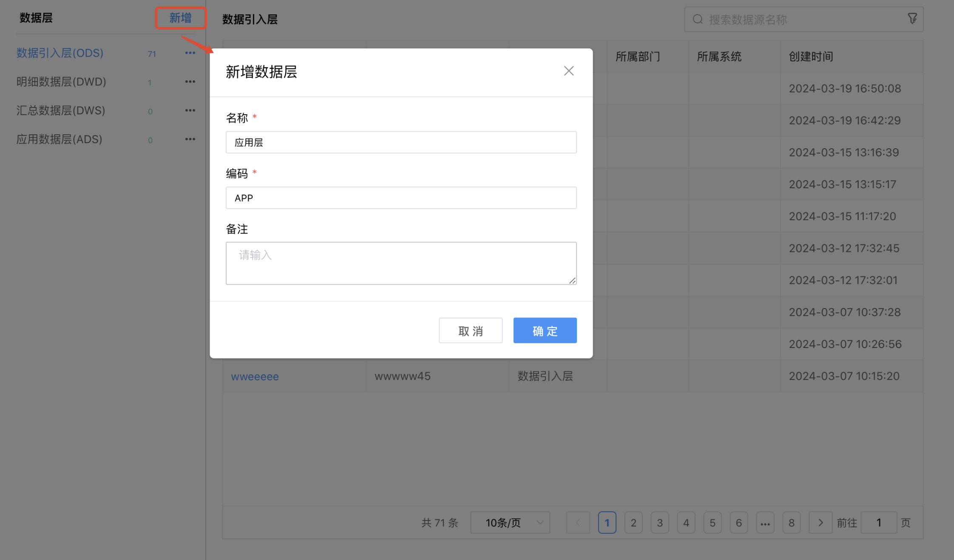Viewport: 954px width, 560px height.
Task: Go to page 8 in pagination
Action: pyautogui.click(x=791, y=523)
